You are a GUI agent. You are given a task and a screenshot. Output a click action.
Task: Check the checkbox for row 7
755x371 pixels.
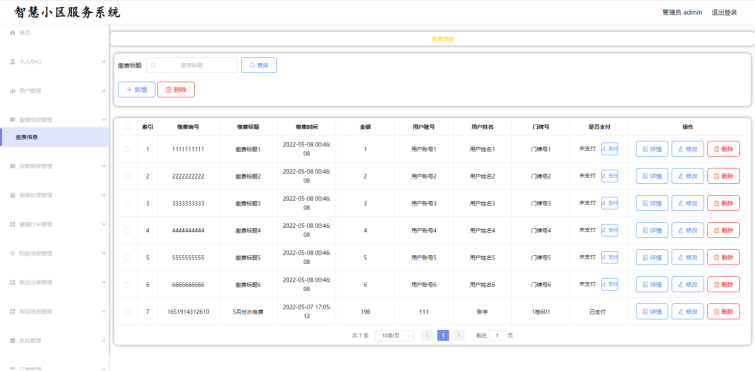point(128,311)
